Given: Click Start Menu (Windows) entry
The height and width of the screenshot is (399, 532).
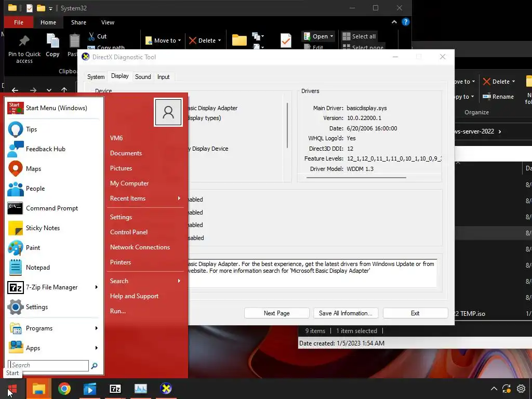Looking at the screenshot, I should 54,108.
